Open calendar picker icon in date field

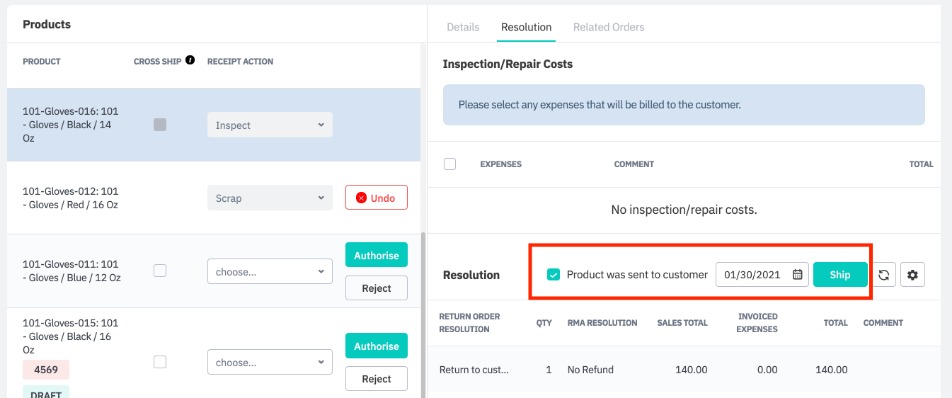(x=798, y=274)
